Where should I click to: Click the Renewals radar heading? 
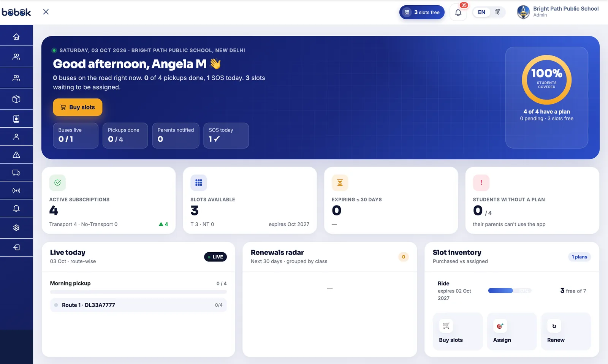point(277,253)
